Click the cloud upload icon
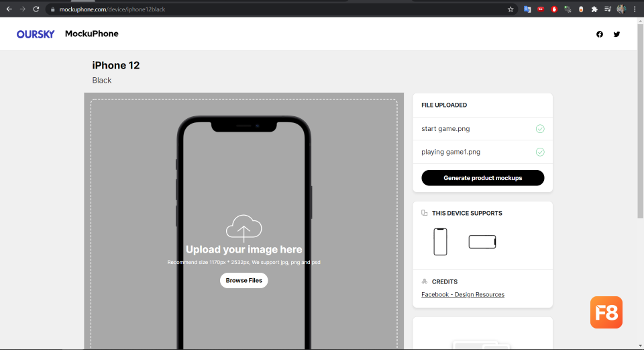 (x=244, y=228)
